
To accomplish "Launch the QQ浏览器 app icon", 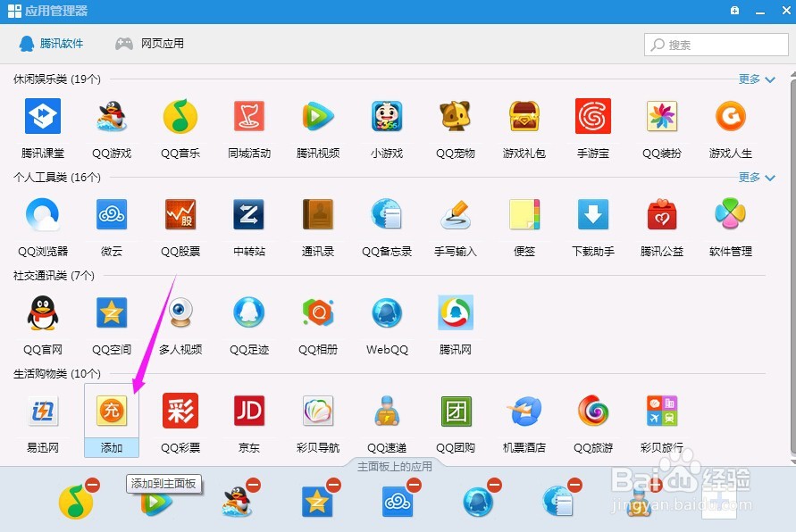I will tap(43, 214).
